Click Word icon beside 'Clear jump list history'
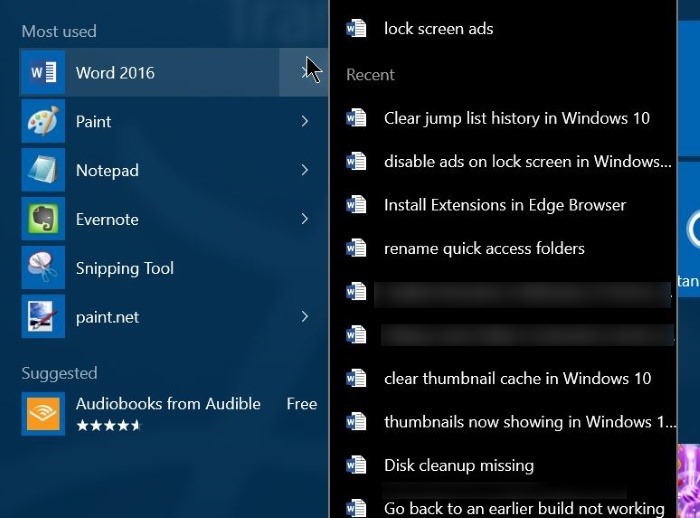The image size is (700, 518). coord(356,118)
